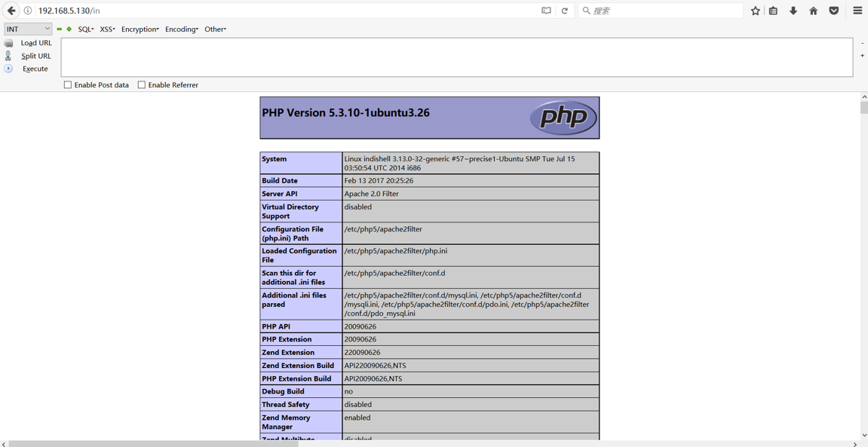The height and width of the screenshot is (447, 868).
Task: Click Additional .ini files parsed label
Action: (x=294, y=299)
